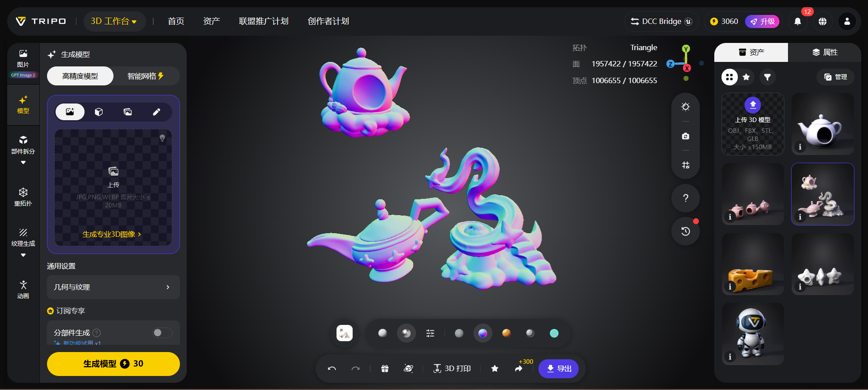Select 智能网格 mode

[146, 76]
